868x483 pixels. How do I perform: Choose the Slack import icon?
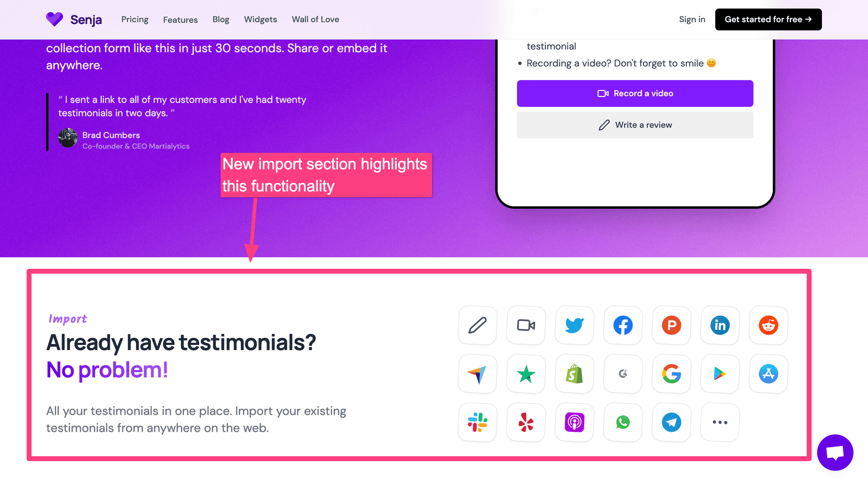(x=477, y=422)
